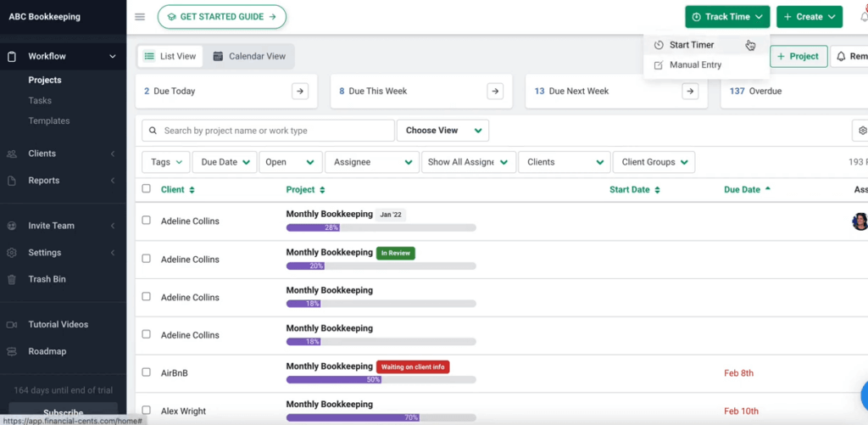Open the Get Started Guide
This screenshot has width=868, height=425.
click(221, 17)
